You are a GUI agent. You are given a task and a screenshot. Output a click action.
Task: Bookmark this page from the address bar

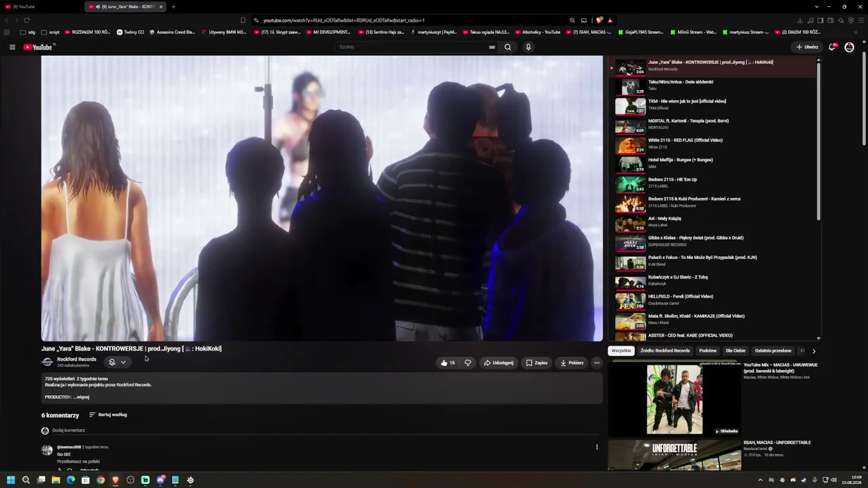[x=243, y=20]
